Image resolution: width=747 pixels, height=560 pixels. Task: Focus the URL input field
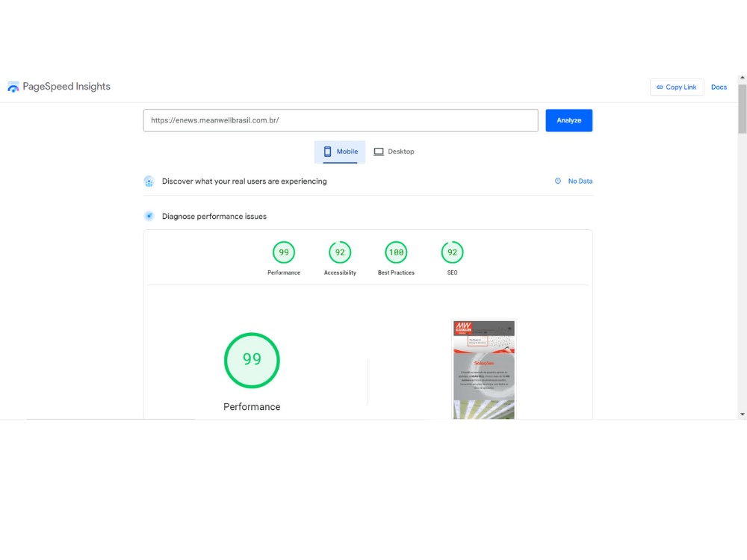[341, 120]
